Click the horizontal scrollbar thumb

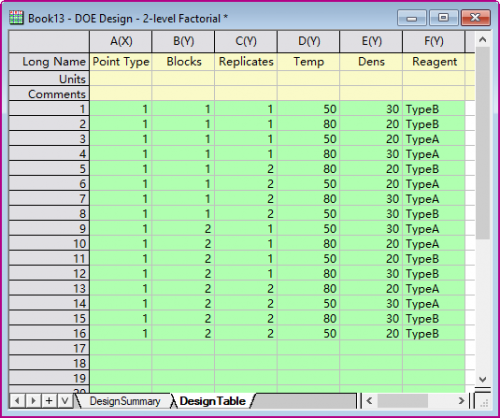click(403, 400)
